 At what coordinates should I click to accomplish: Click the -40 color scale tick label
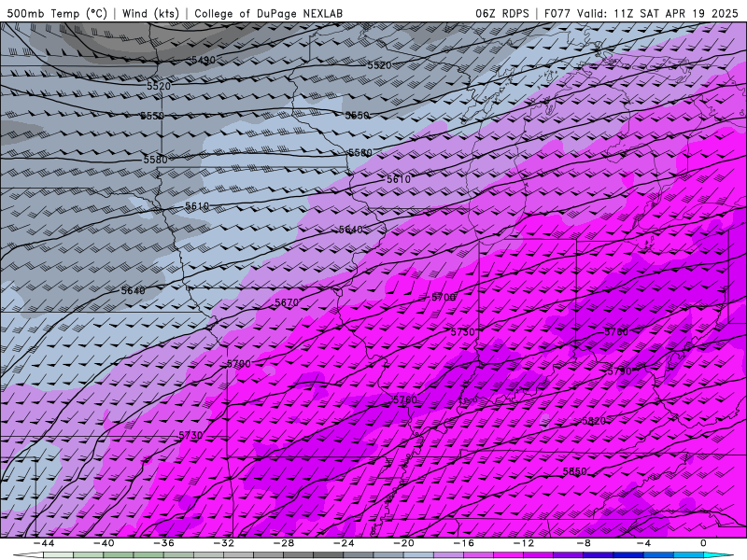(104, 543)
